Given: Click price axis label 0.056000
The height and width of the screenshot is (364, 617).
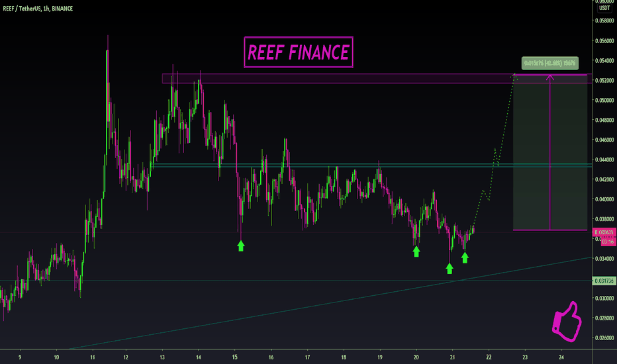Looking at the screenshot, I should 604,40.
